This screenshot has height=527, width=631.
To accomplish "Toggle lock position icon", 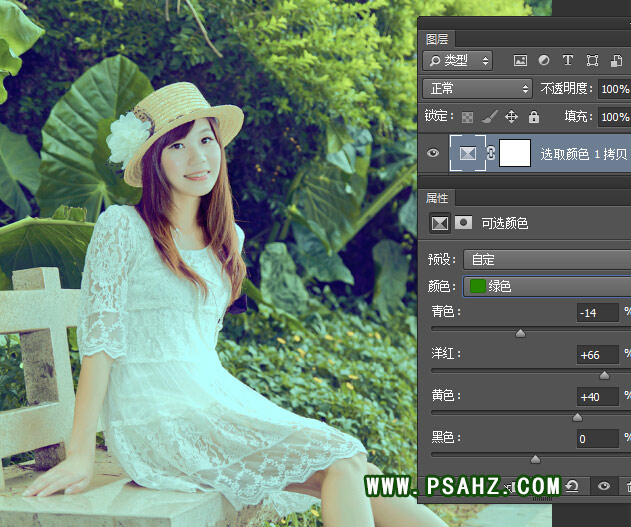I will [x=511, y=117].
